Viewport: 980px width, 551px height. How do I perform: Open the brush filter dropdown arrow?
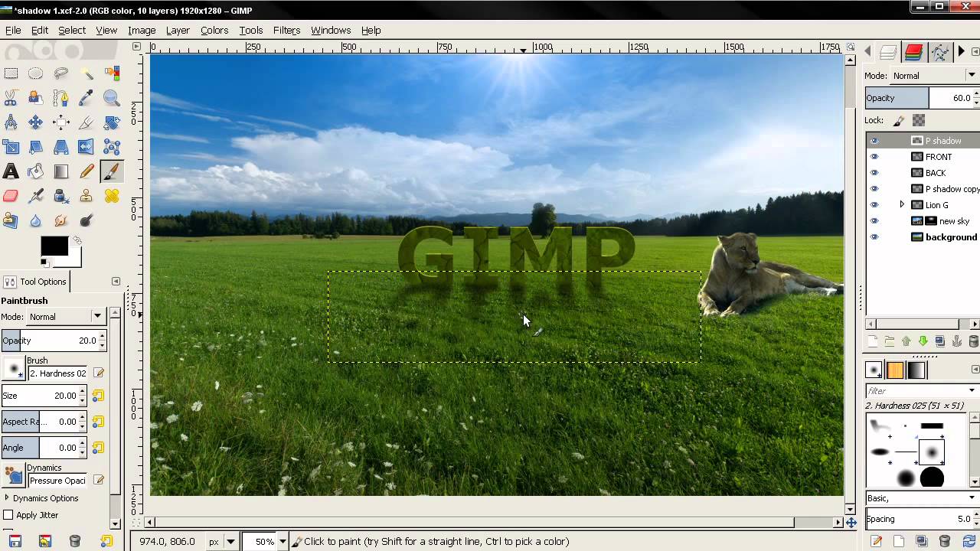(972, 391)
